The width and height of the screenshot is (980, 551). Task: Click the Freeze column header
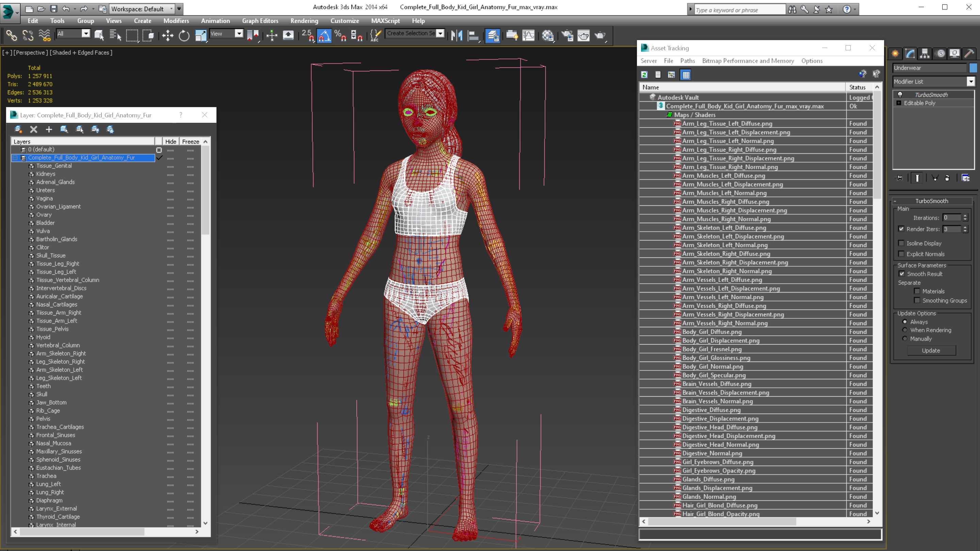[191, 141]
